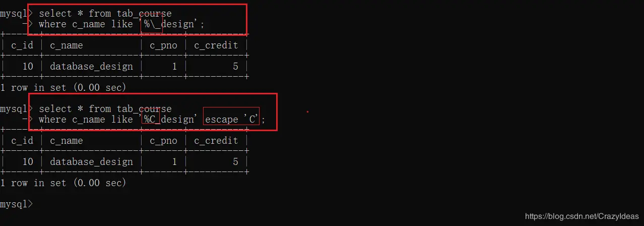Click the first '1 row in set' message
Viewport: 644px width, 226px height.
63,87
